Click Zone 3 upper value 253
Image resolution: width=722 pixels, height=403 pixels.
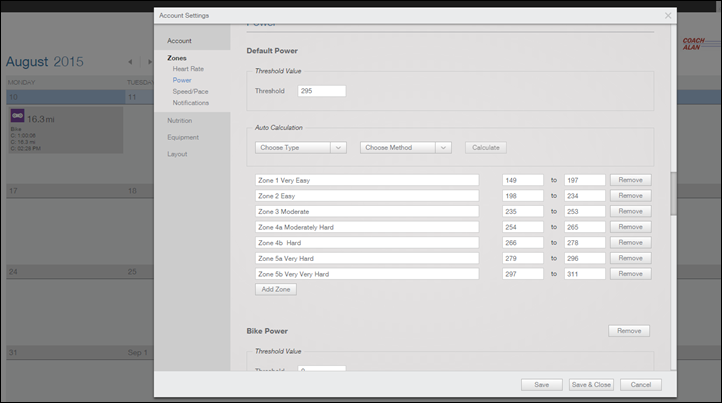pos(585,211)
